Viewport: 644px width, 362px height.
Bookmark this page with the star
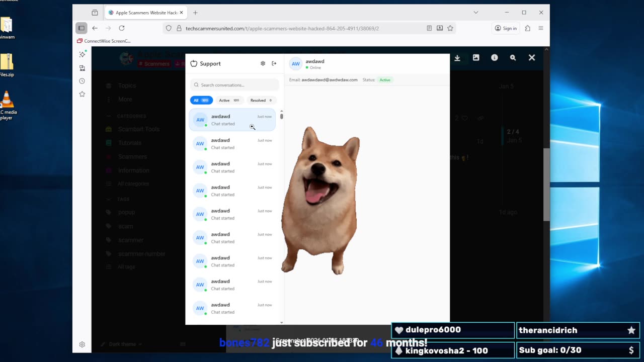450,28
